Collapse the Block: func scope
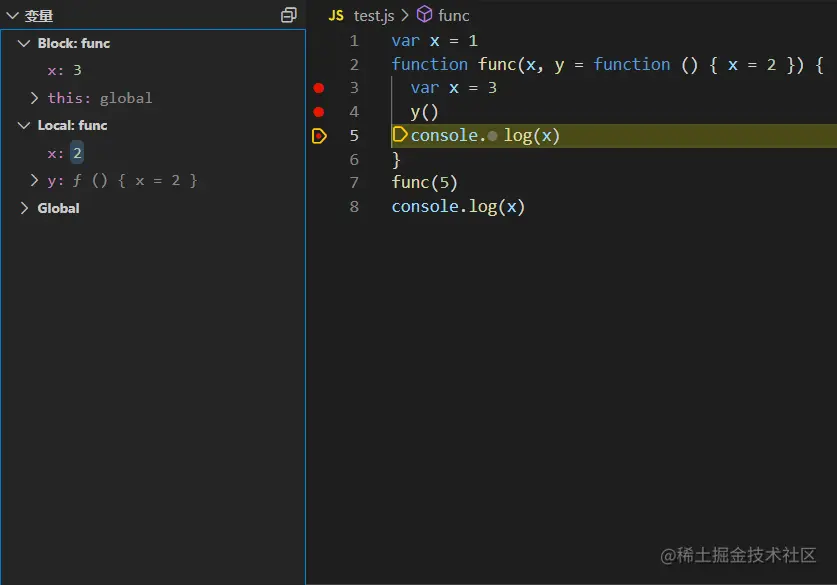The height and width of the screenshot is (585, 837). coord(24,44)
